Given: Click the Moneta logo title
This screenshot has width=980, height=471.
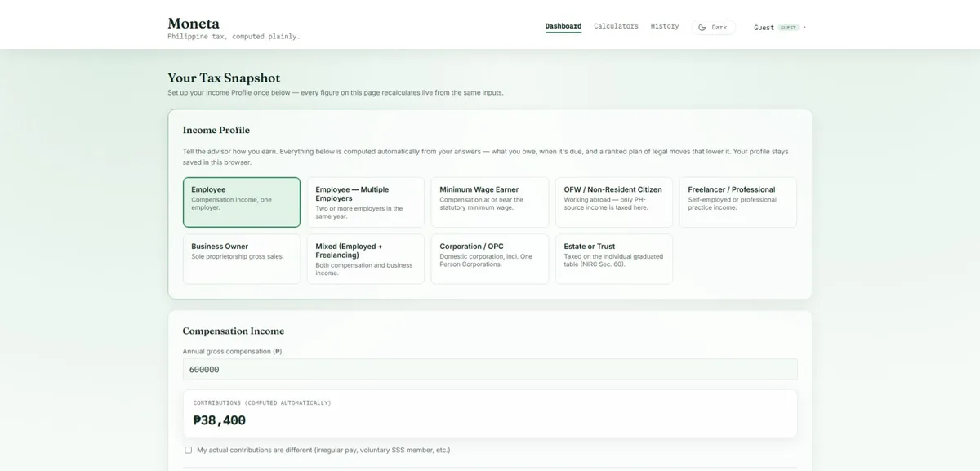Looking at the screenshot, I should pyautogui.click(x=194, y=23).
